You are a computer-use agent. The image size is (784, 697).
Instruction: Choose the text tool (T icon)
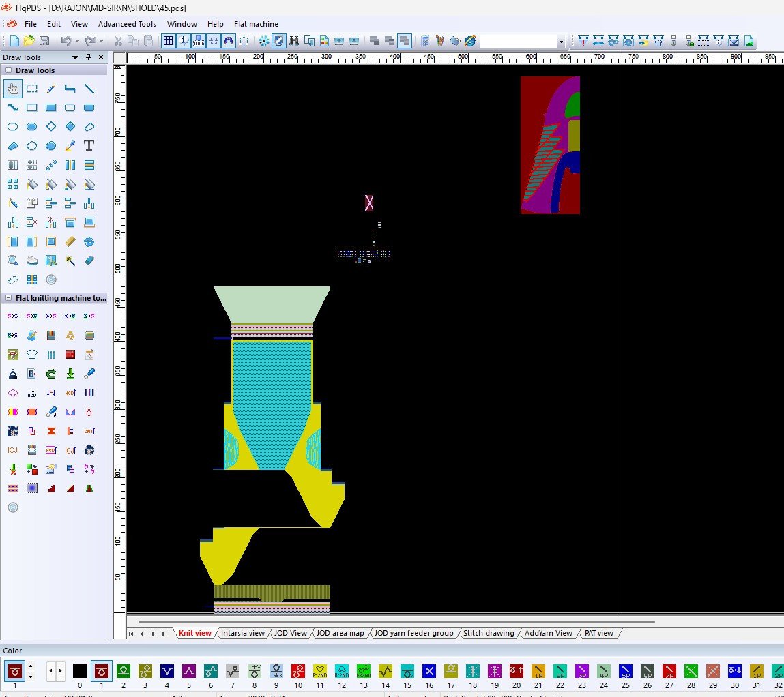coord(89,146)
